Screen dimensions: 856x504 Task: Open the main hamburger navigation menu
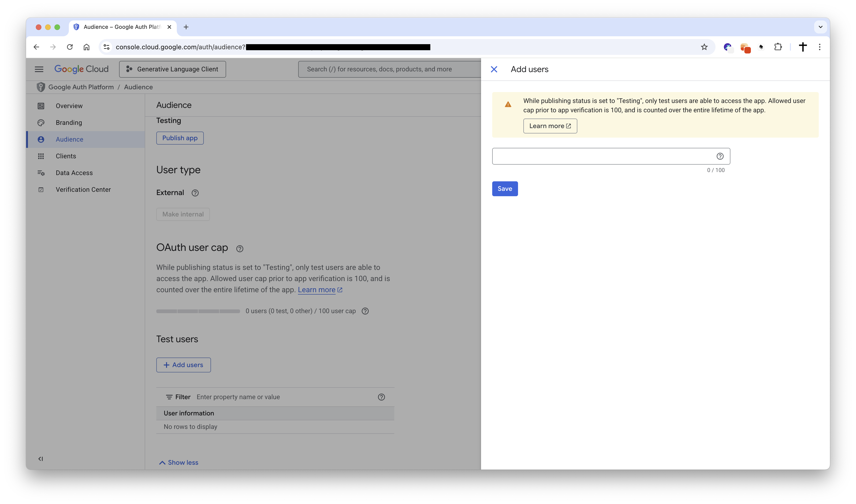(39, 69)
